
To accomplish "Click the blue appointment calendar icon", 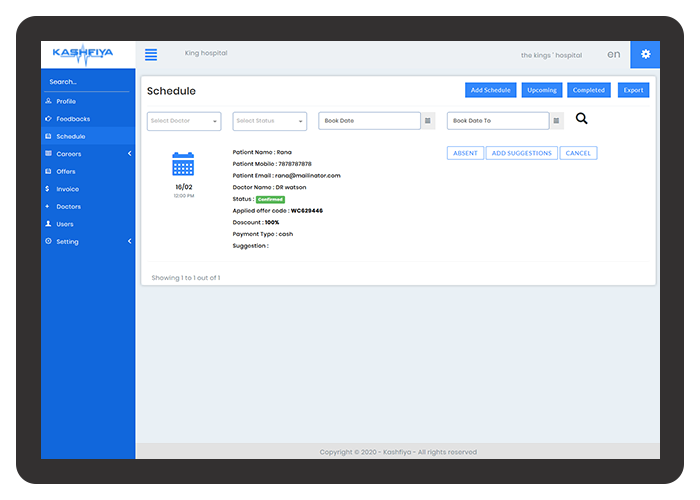I will tap(183, 164).
